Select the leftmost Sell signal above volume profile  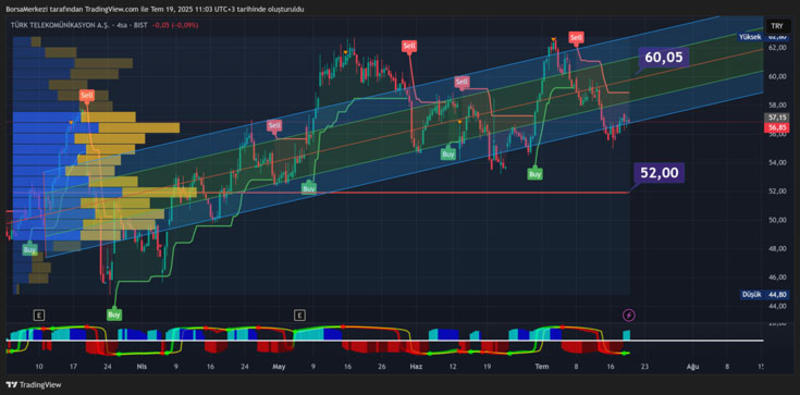(87, 95)
